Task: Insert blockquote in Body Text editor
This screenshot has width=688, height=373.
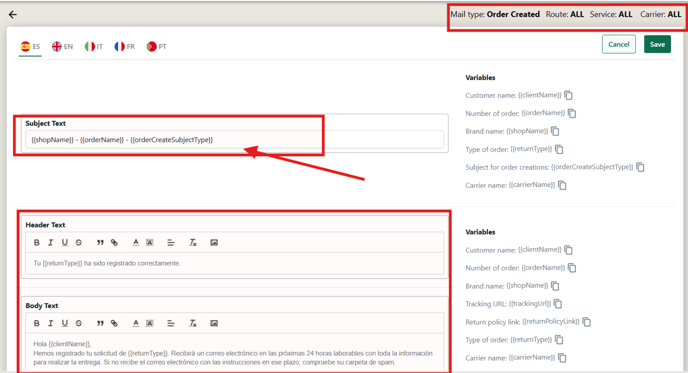Action: click(x=100, y=323)
